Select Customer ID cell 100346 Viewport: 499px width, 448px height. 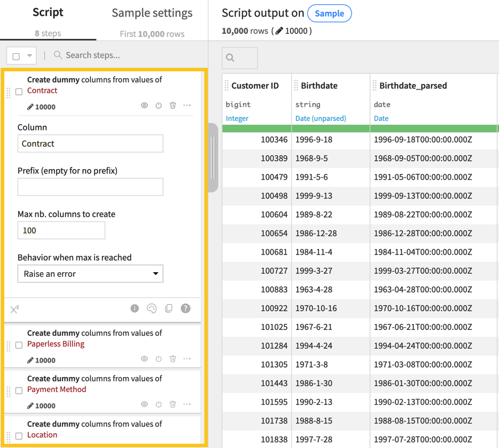(x=257, y=140)
